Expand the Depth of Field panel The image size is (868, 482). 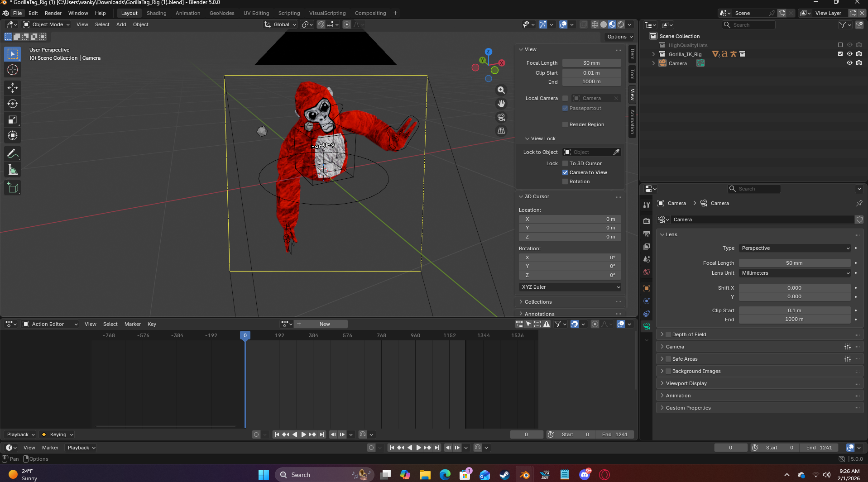point(689,334)
